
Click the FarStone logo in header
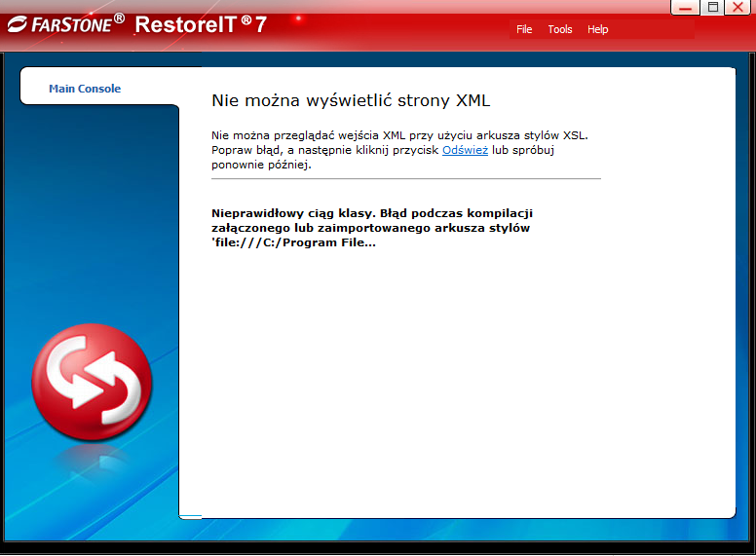(66, 24)
